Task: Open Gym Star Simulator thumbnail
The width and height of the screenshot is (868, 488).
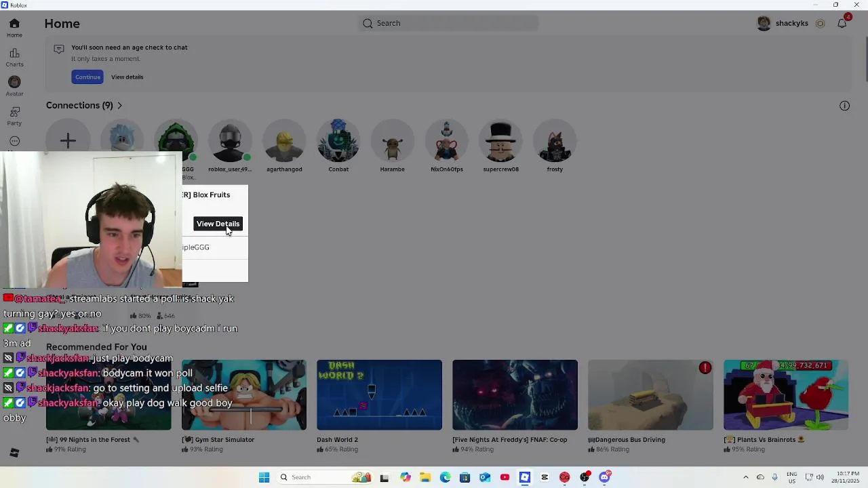Action: pyautogui.click(x=243, y=395)
